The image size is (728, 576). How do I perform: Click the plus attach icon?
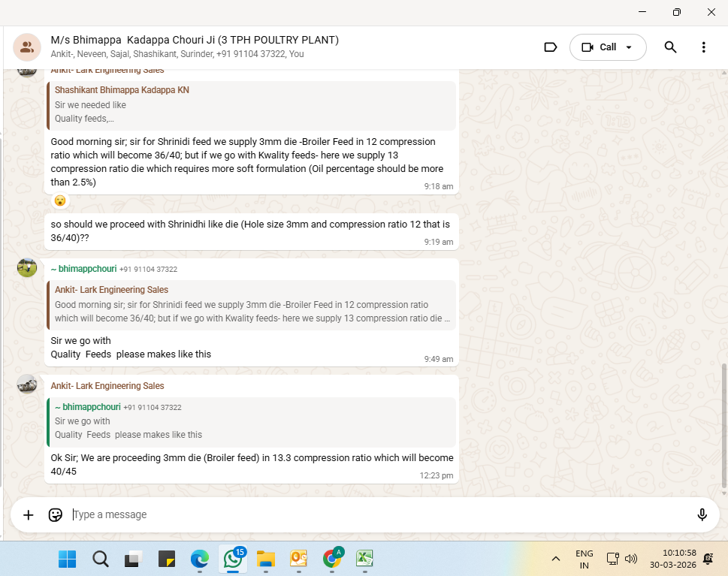click(29, 514)
